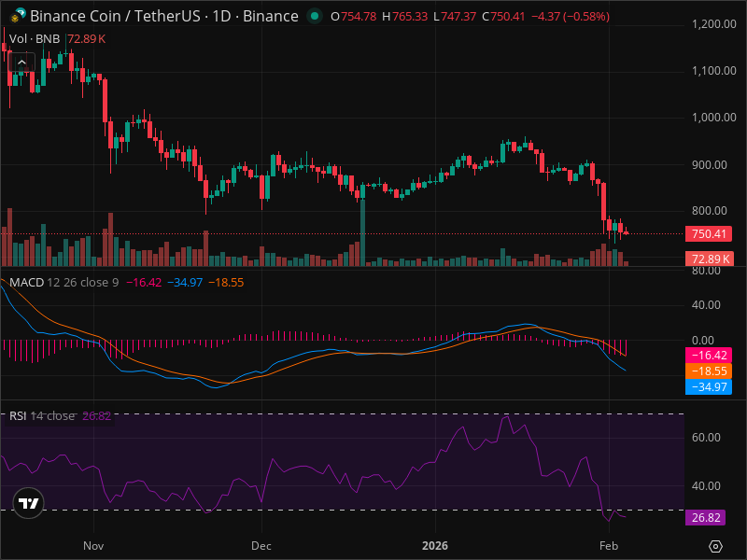This screenshot has height=560, width=747.
Task: Click the 900.00 price axis label
Action: click(x=710, y=165)
